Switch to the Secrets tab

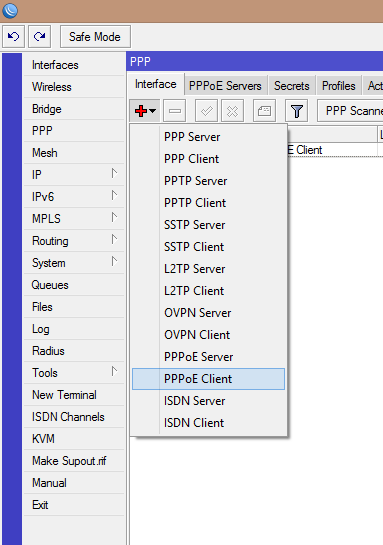coord(292,86)
